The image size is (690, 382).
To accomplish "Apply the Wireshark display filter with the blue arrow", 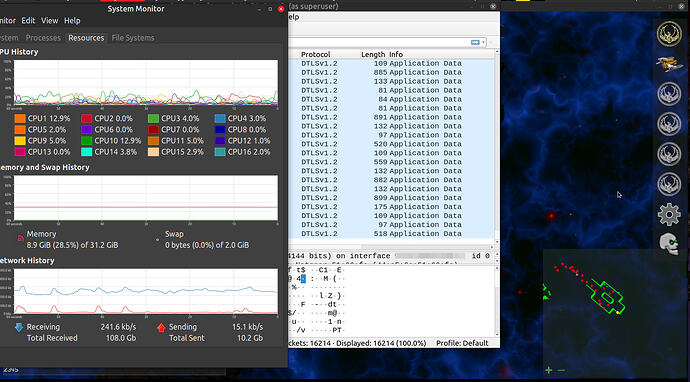I will [475, 42].
